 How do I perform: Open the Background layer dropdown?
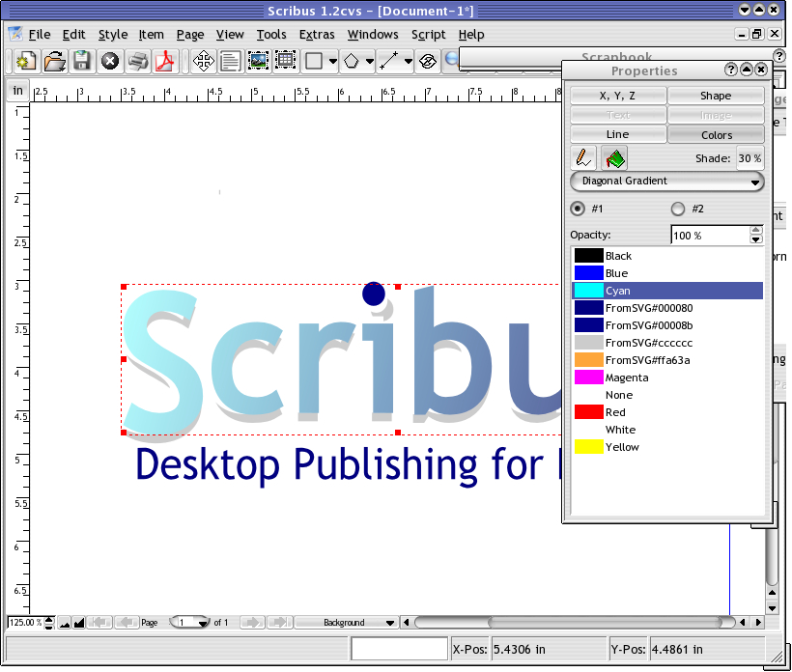[346, 623]
